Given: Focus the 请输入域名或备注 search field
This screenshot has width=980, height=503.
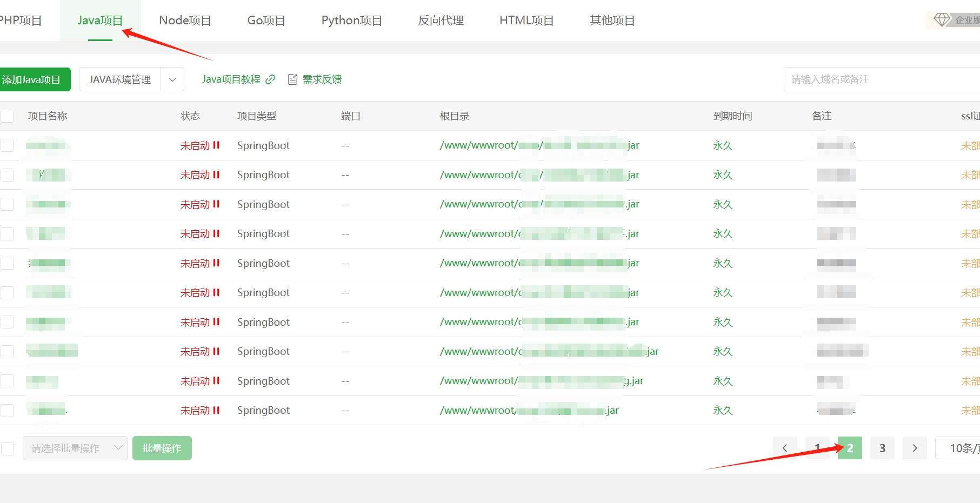Looking at the screenshot, I should tap(881, 79).
